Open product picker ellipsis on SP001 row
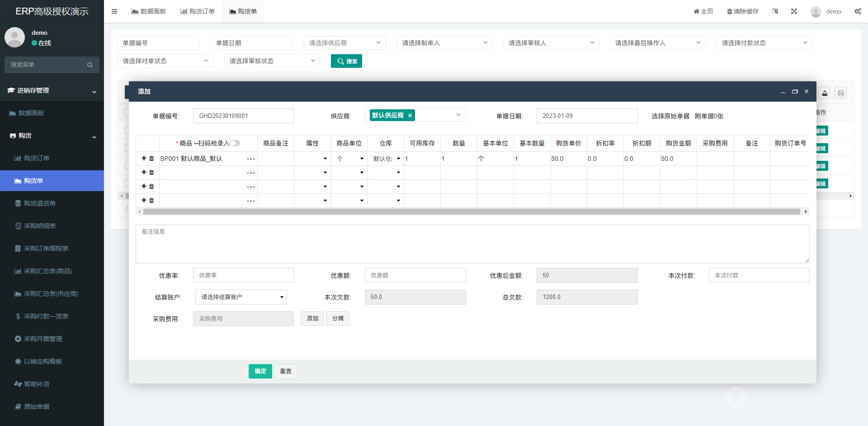868x426 pixels. 251,159
